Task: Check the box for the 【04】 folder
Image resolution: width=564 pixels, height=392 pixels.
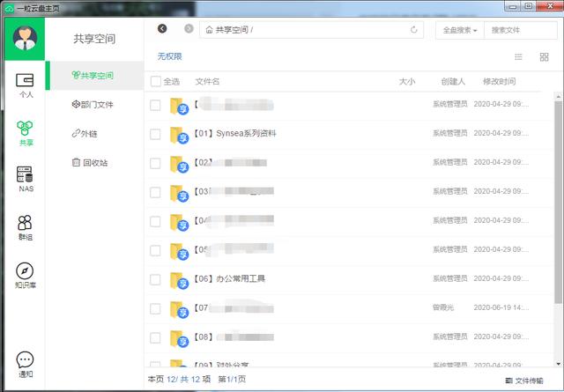Action: [x=155, y=221]
